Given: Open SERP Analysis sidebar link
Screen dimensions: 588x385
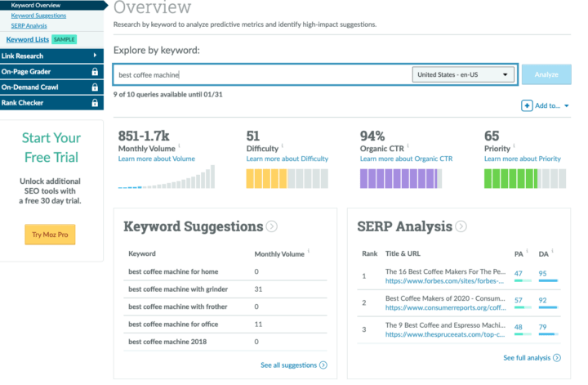Looking at the screenshot, I should click(x=29, y=25).
